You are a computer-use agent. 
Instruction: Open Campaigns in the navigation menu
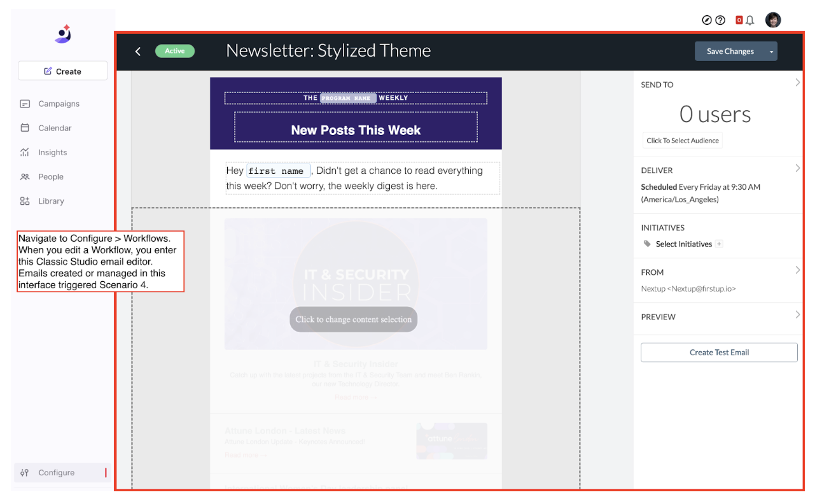pos(26,103)
